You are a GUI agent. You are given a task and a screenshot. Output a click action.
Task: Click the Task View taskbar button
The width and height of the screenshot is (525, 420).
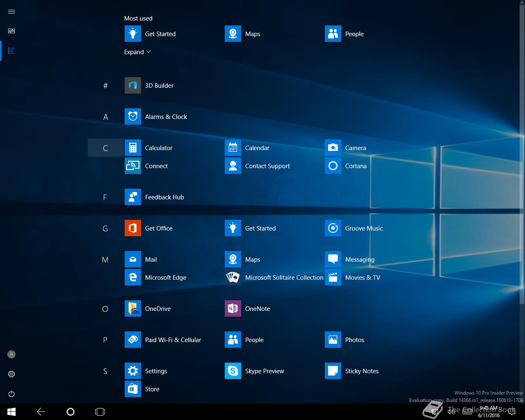point(100,412)
